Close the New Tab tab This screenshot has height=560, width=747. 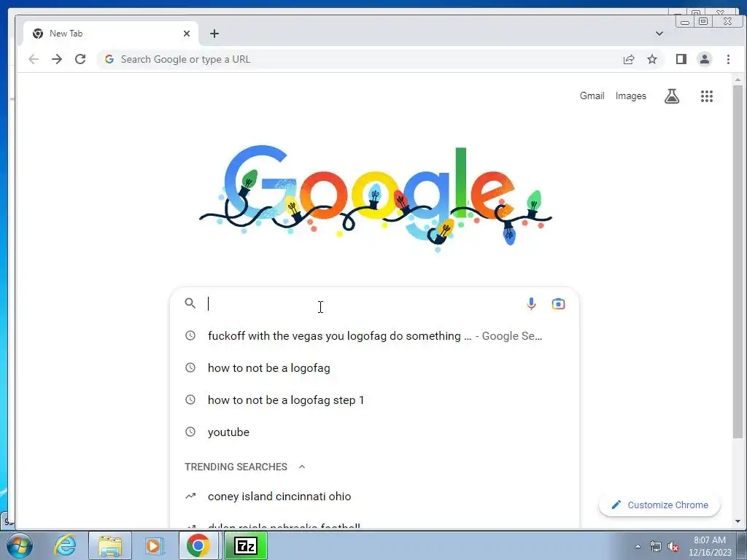[x=187, y=34]
